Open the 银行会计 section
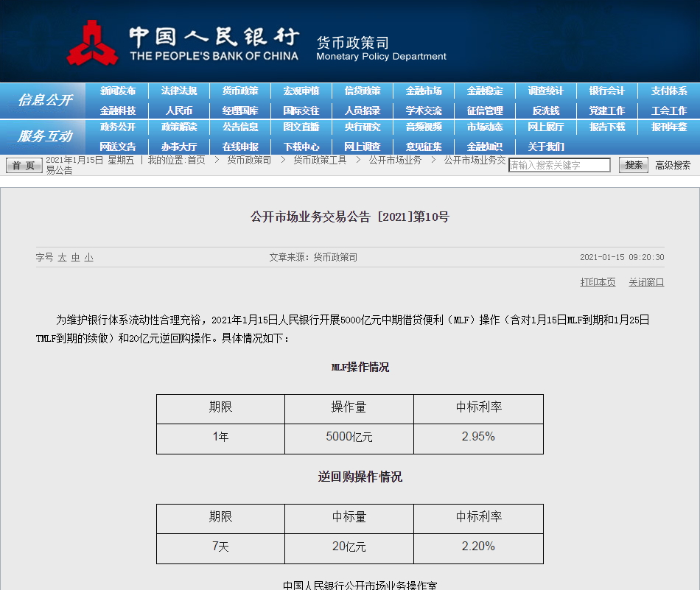Screen dimensions: 700x590 [607, 91]
